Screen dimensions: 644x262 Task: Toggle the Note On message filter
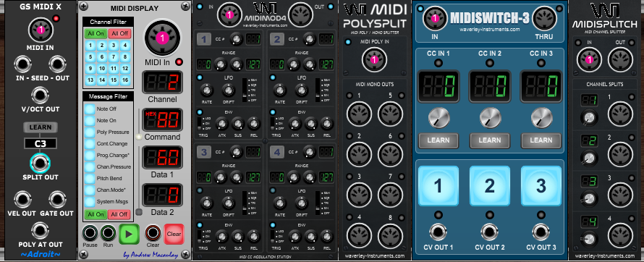90,121
